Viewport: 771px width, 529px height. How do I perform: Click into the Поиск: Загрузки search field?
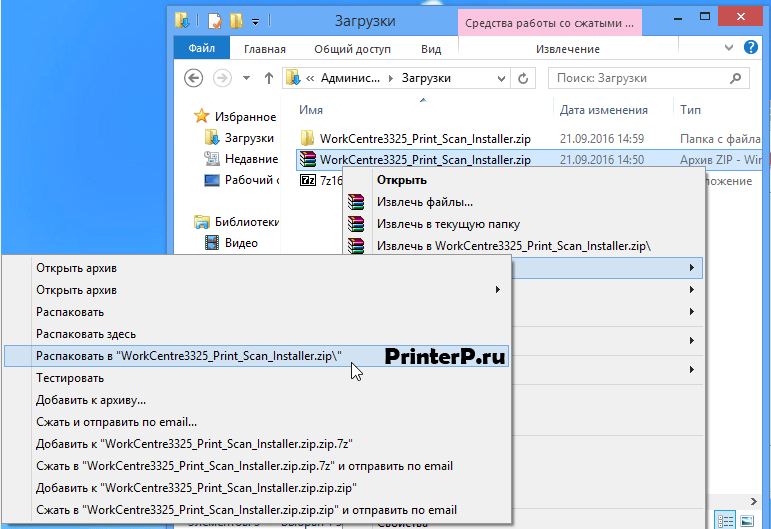pos(648,78)
